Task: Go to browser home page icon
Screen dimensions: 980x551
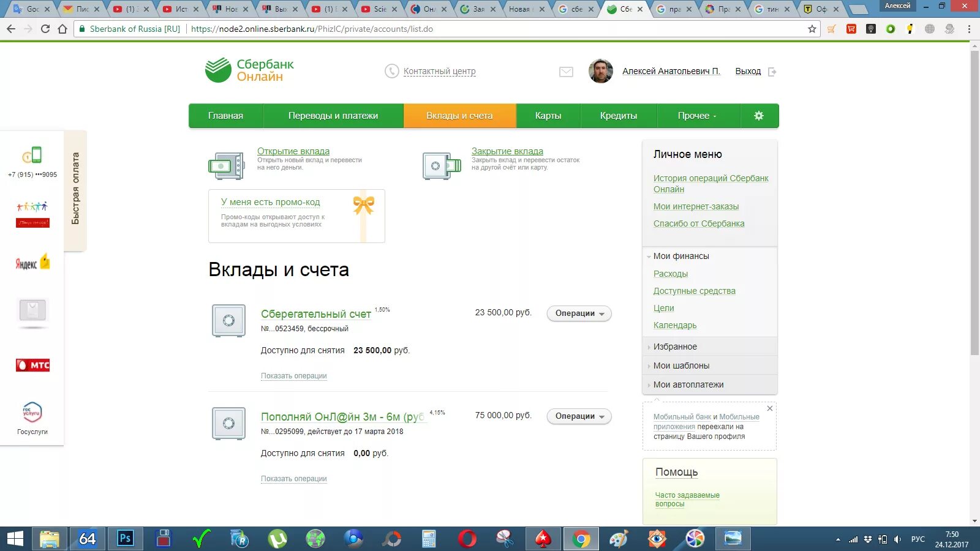Action: coord(62,29)
